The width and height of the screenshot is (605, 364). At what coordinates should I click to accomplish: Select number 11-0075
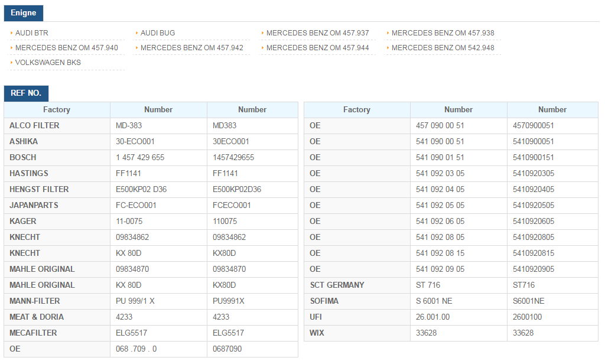pyautogui.click(x=129, y=222)
